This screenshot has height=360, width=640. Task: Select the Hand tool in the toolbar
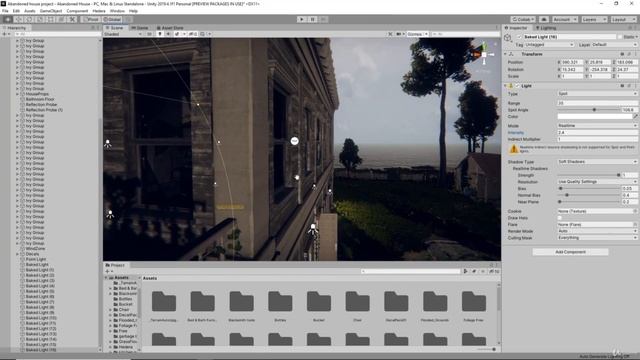8,19
